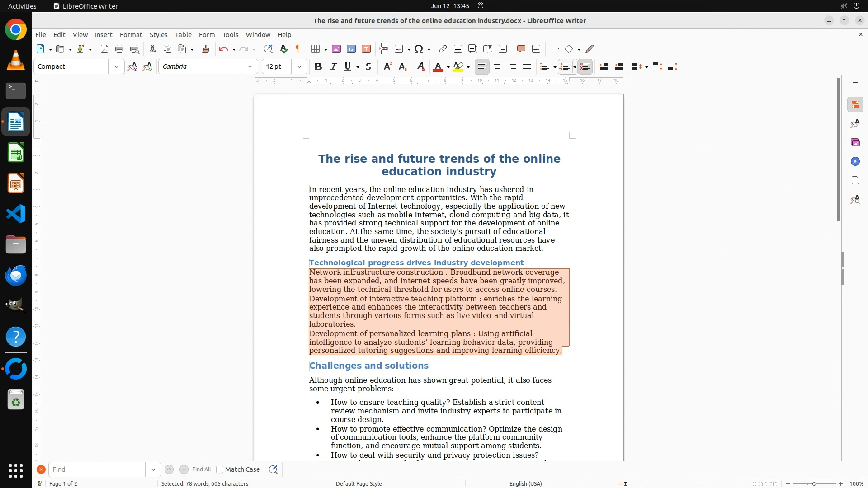
Task: Click the Strikethrough icon
Action: click(368, 66)
